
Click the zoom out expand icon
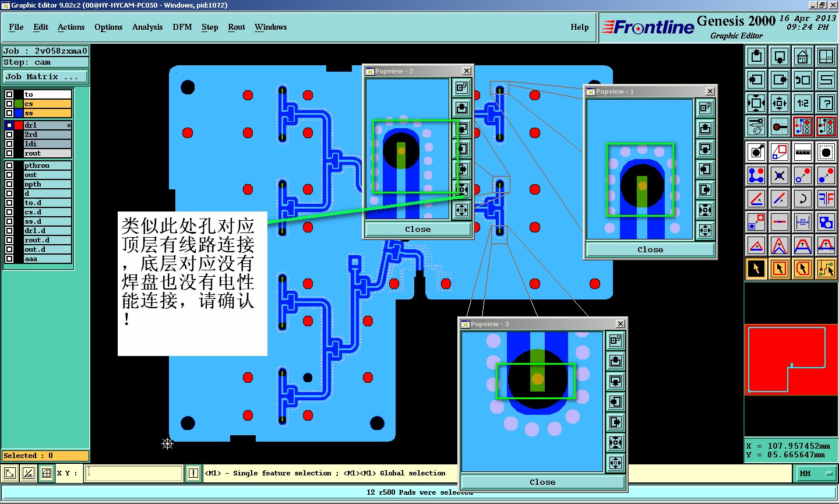click(756, 103)
